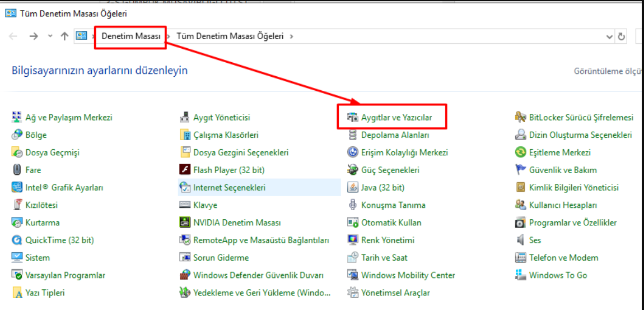Click the Görüntüleme ölçütü view-by label
The width and height of the screenshot is (644, 310).
608,71
